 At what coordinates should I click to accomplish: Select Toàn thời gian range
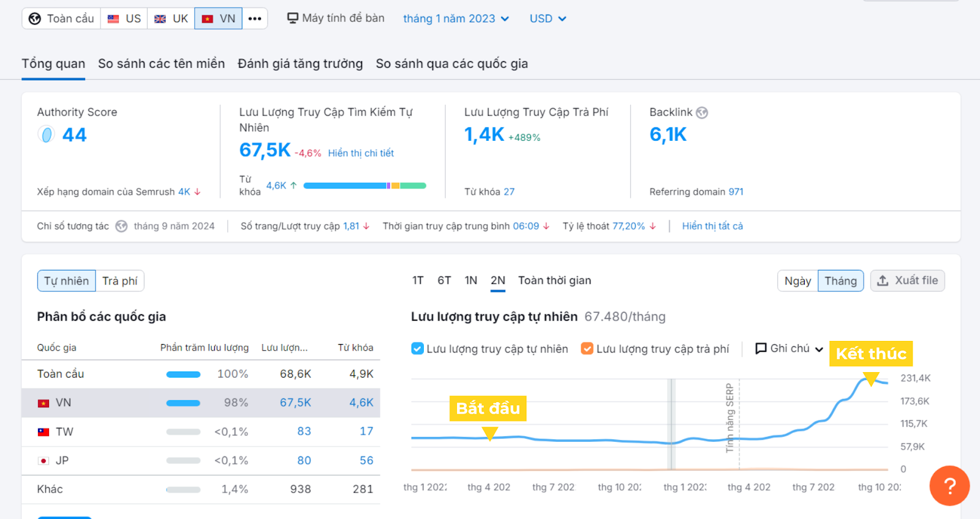click(554, 280)
